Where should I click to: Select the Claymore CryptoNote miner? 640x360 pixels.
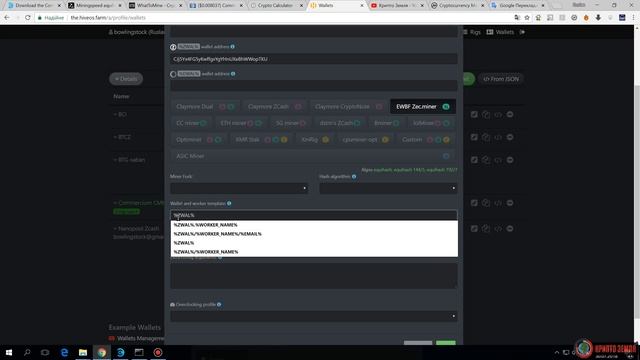coord(349,107)
